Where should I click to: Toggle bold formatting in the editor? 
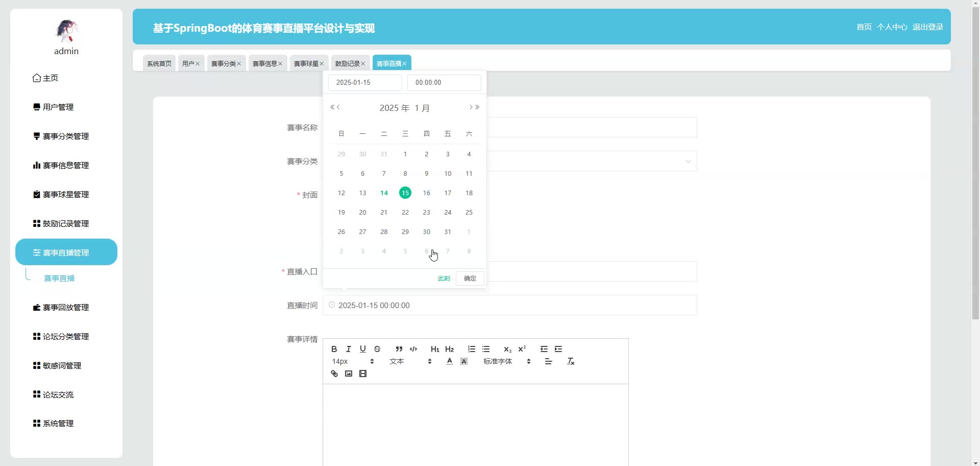[x=334, y=349]
